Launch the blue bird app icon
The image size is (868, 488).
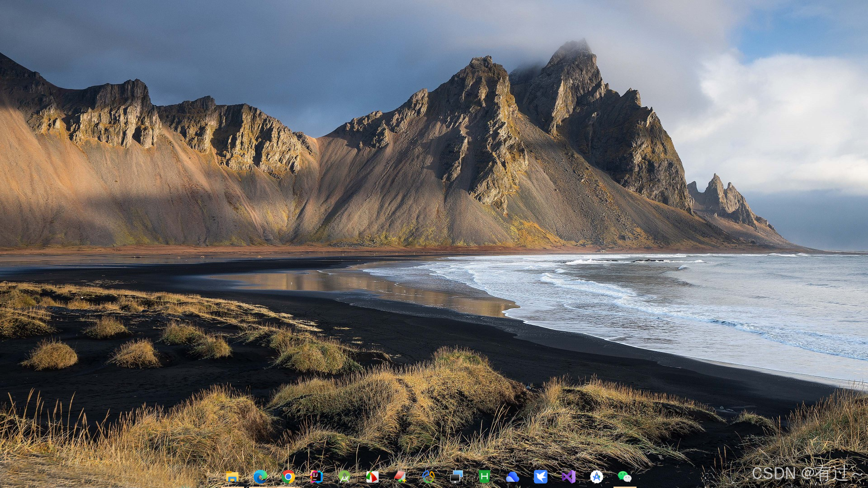point(540,477)
